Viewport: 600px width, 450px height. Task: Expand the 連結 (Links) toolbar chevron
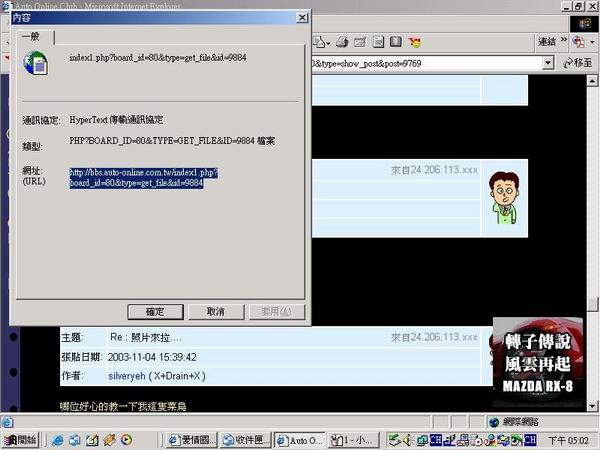point(561,42)
